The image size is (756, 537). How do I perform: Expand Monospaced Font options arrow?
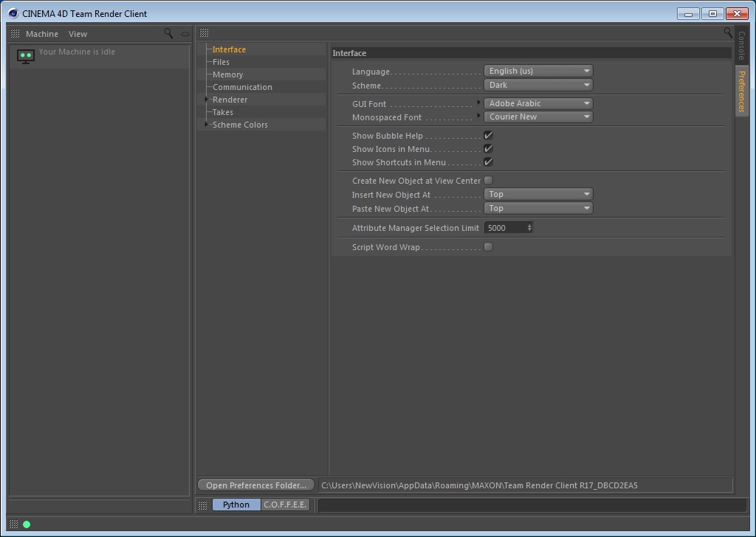coord(478,116)
